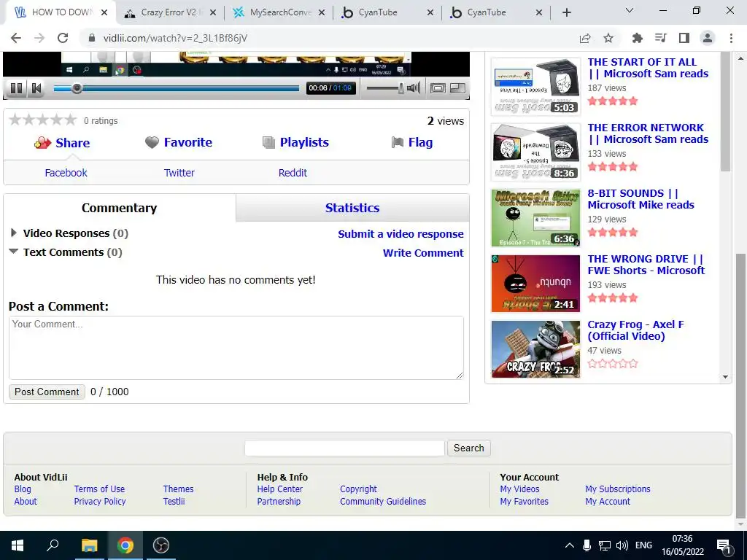This screenshot has height=560, width=747.
Task: Open a new tab with plus button
Action: pyautogui.click(x=566, y=12)
